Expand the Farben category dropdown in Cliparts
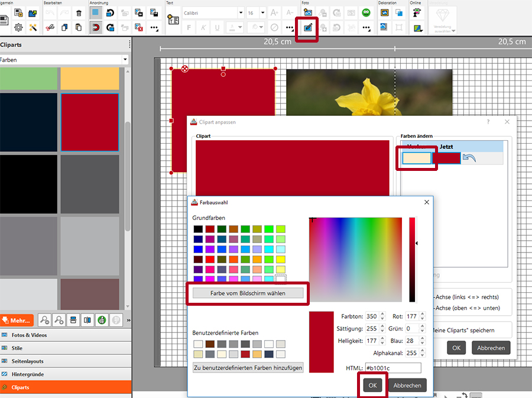This screenshot has width=532, height=398. [125, 60]
